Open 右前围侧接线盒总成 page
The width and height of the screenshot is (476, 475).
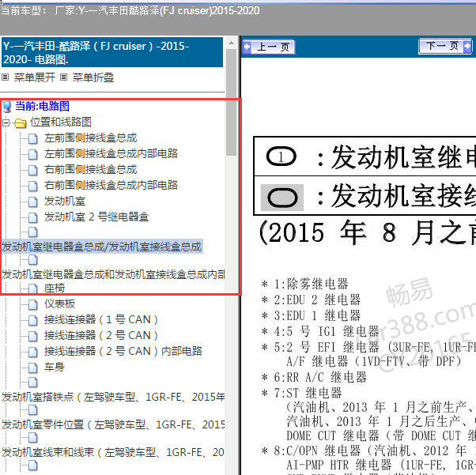[x=90, y=169]
